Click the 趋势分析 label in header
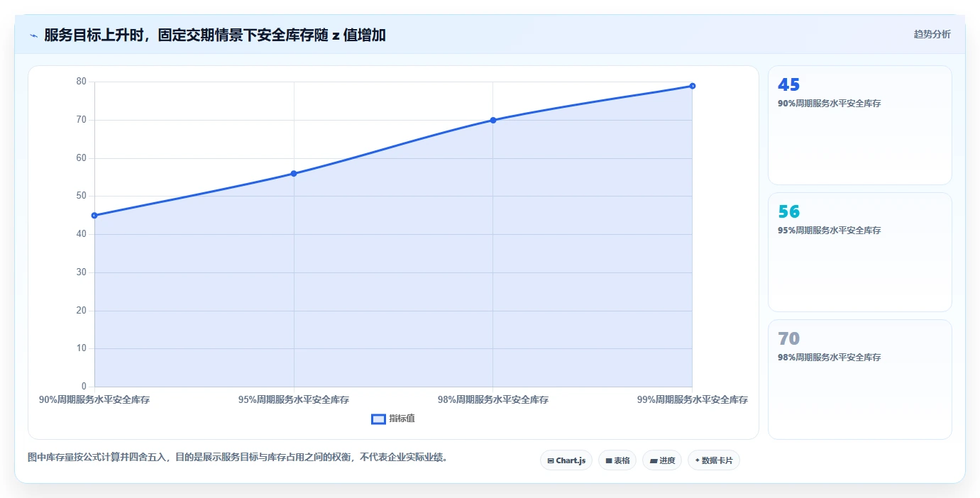This screenshot has height=498, width=980. (932, 34)
